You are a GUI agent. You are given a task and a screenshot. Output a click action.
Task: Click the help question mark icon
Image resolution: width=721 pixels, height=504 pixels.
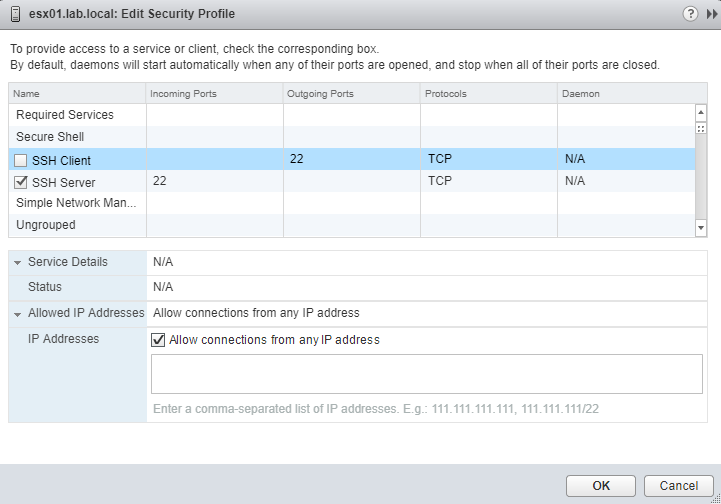pyautogui.click(x=690, y=14)
